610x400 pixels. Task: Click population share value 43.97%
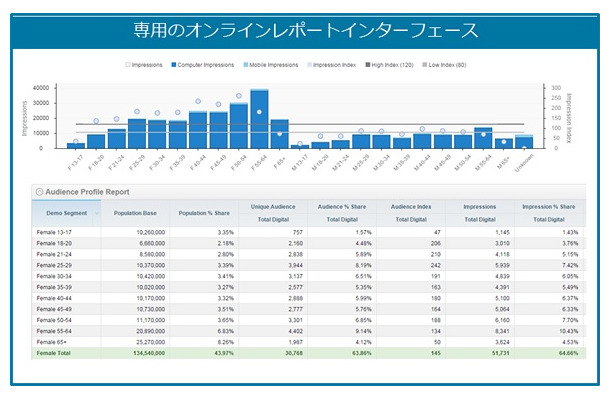[224, 353]
